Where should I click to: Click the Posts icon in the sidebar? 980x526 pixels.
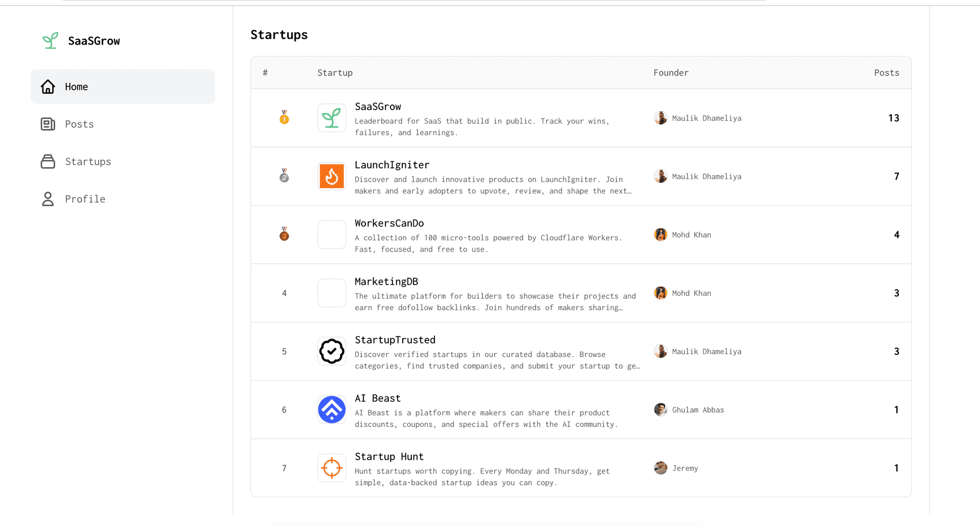tap(48, 124)
